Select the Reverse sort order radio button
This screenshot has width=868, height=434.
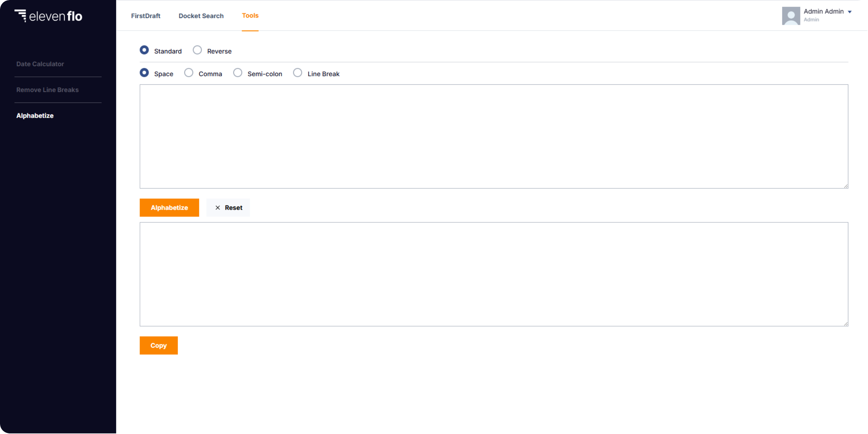point(197,50)
